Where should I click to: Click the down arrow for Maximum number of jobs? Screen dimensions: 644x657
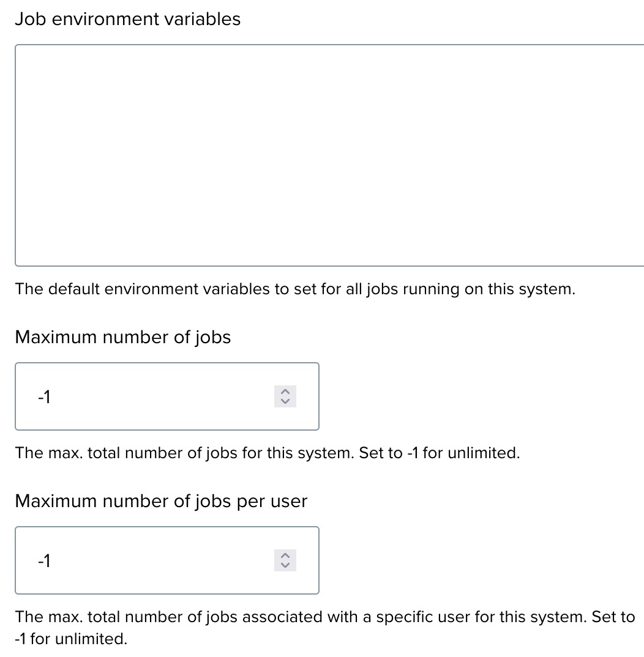click(x=285, y=401)
